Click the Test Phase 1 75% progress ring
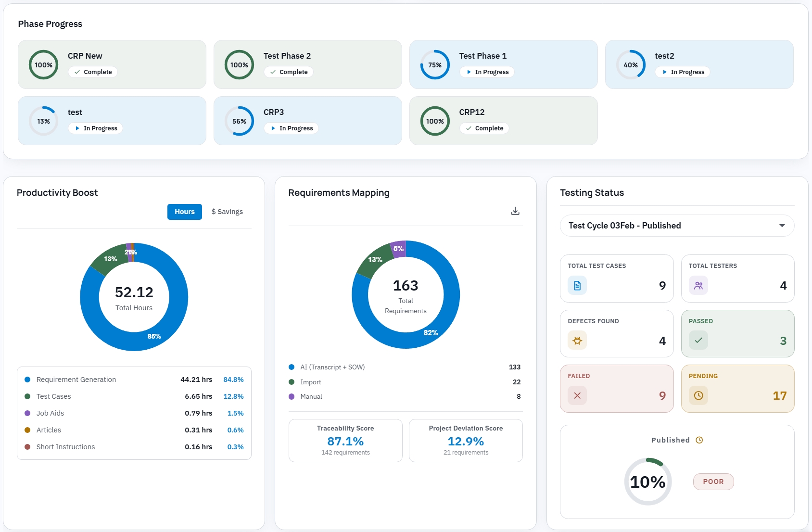The width and height of the screenshot is (812, 532). 435,64
